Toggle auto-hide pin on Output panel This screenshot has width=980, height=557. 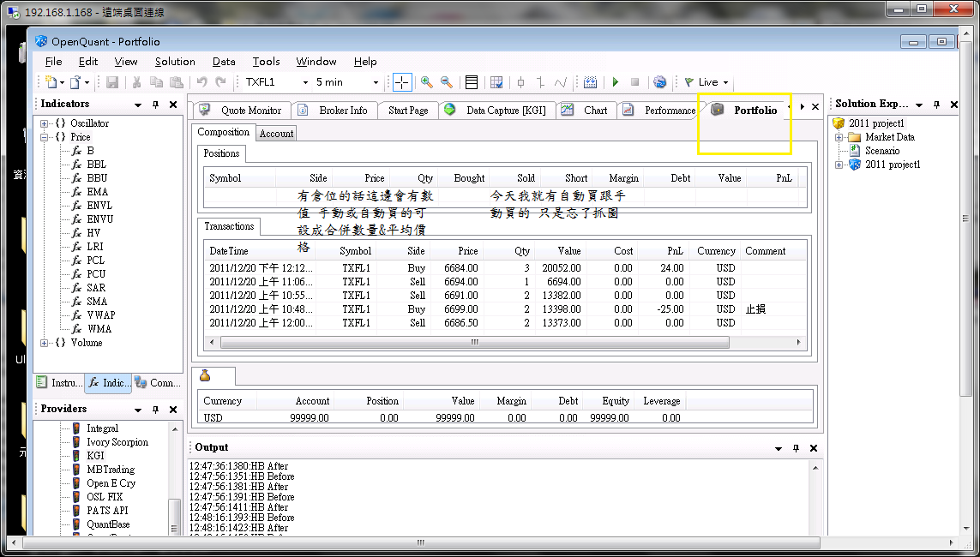[796, 448]
